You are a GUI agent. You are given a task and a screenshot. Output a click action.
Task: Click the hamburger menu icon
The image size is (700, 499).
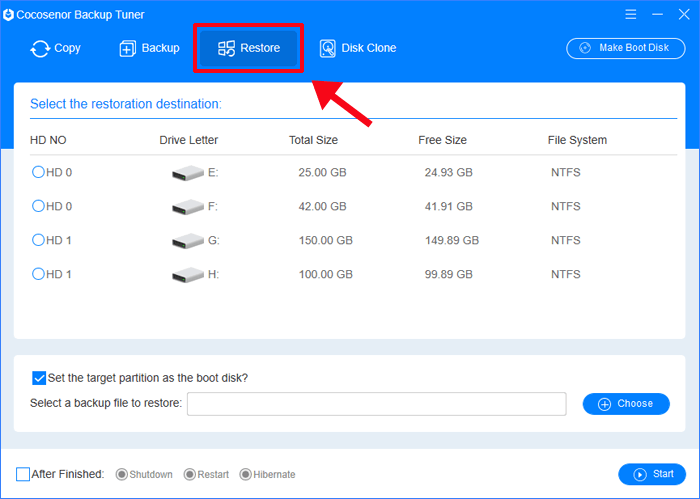[630, 14]
